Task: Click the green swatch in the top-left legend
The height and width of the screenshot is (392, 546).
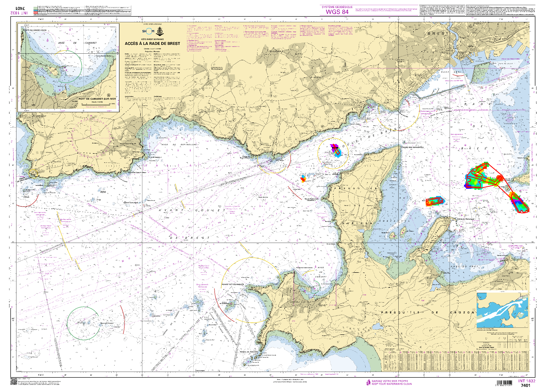Action: tap(36, 8)
